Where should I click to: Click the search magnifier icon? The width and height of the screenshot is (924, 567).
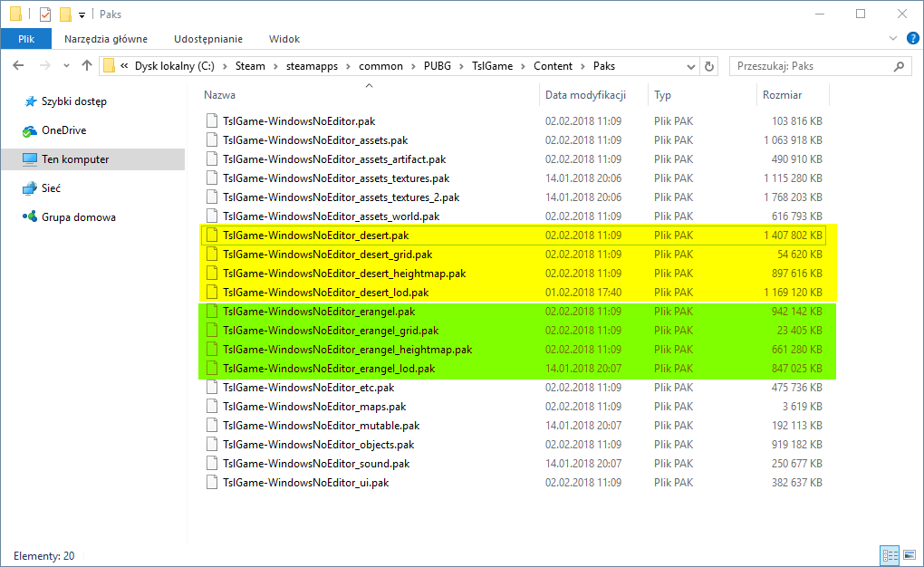899,67
